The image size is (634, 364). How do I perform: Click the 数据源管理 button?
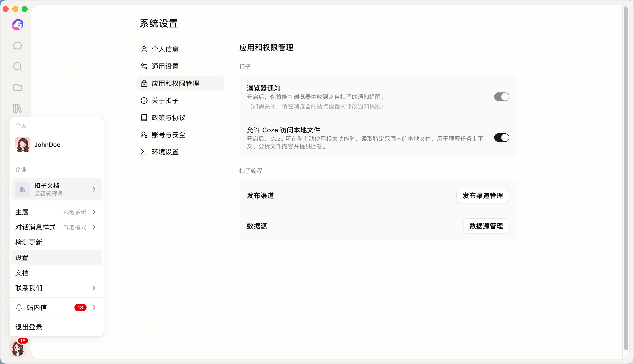(x=486, y=226)
